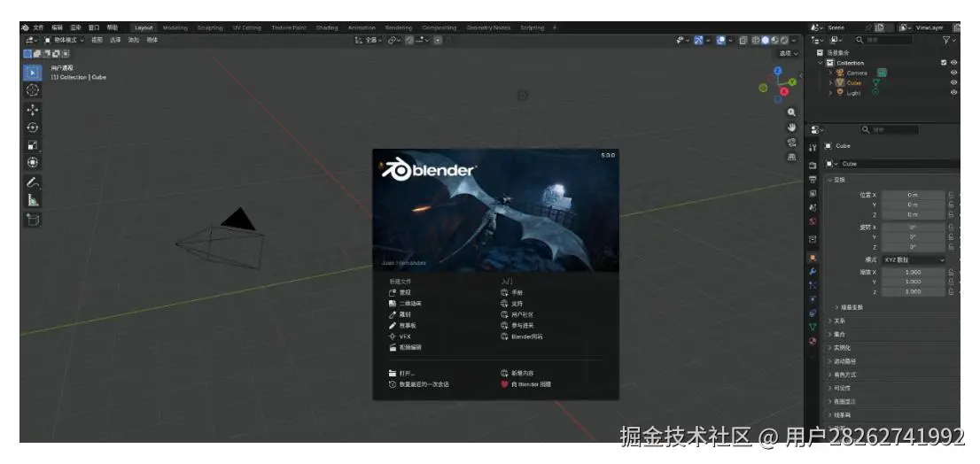Collapse the Collection tree item
The height and width of the screenshot is (464, 980).
821,63
